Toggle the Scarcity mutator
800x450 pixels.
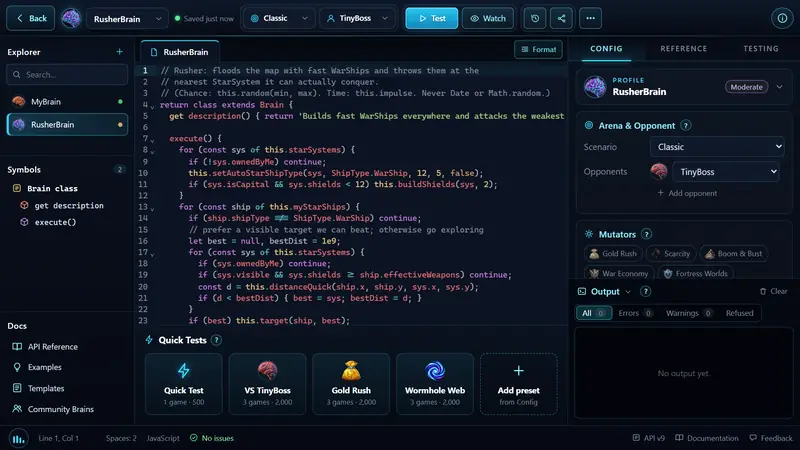coord(671,254)
